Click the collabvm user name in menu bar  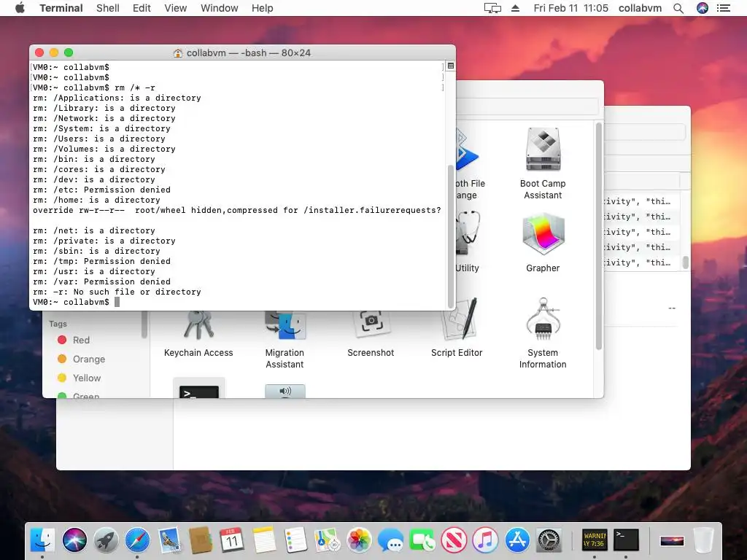(x=640, y=8)
